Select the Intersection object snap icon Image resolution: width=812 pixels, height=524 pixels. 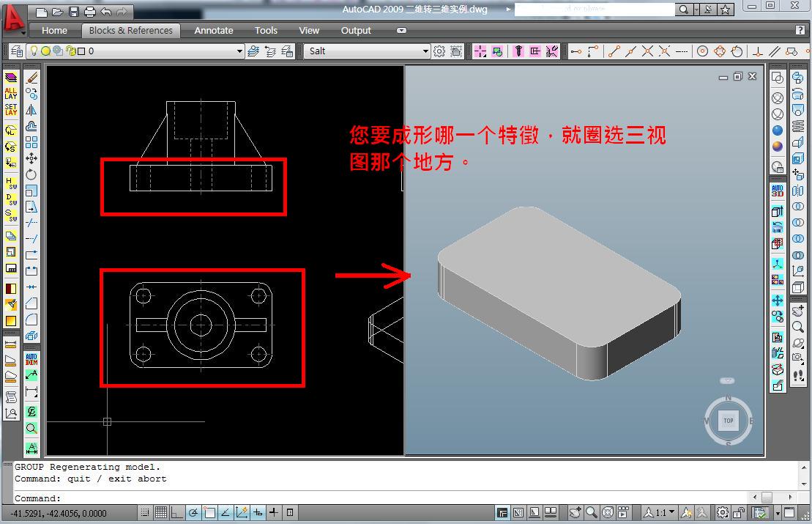coord(647,51)
